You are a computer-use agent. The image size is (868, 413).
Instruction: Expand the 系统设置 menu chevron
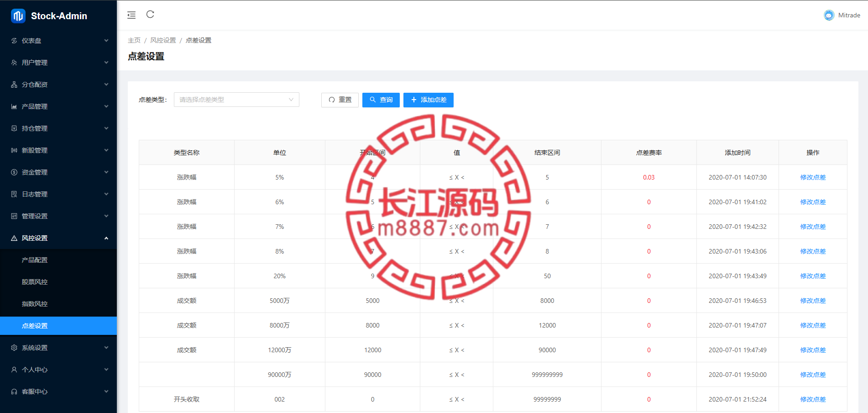(x=106, y=348)
